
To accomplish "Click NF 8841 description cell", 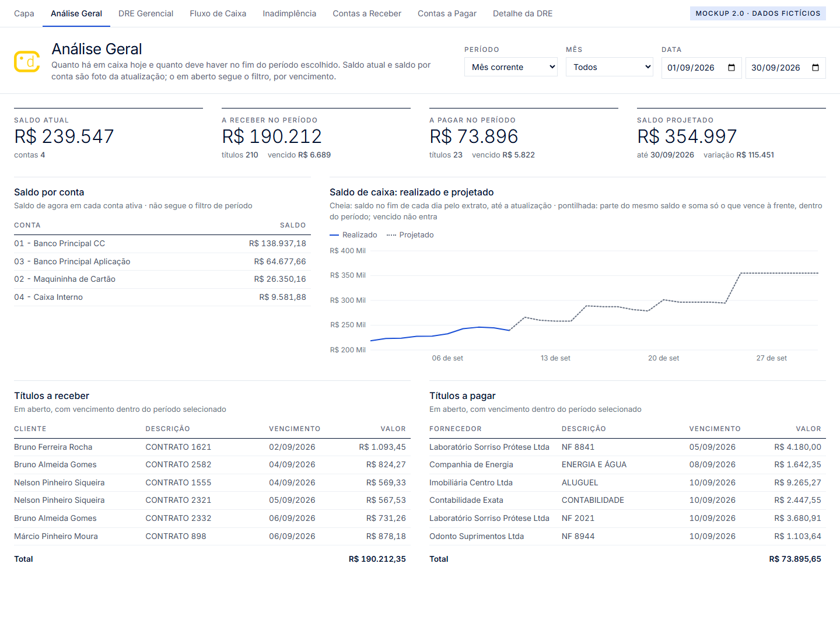I will [578, 447].
